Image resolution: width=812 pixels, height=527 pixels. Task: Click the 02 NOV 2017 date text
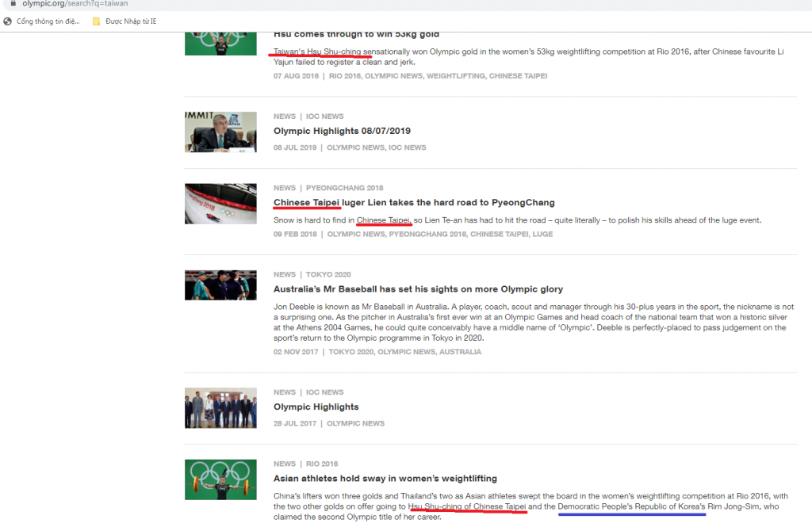(296, 352)
